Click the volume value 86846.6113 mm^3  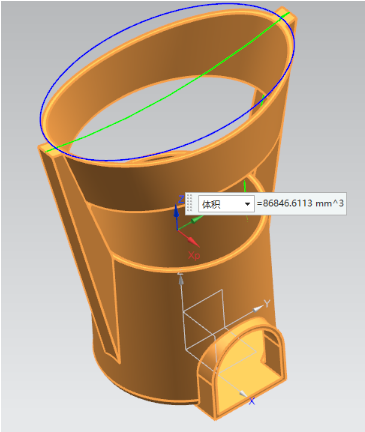[x=300, y=203]
